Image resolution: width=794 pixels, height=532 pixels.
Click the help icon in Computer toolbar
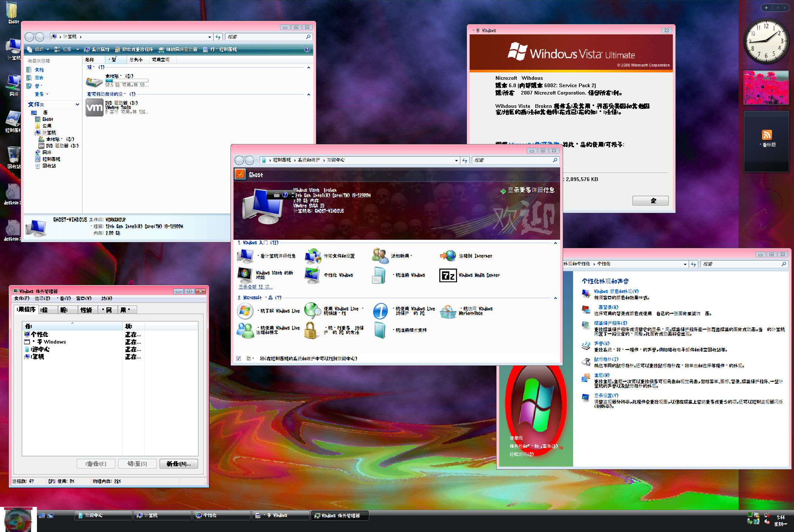click(x=307, y=50)
